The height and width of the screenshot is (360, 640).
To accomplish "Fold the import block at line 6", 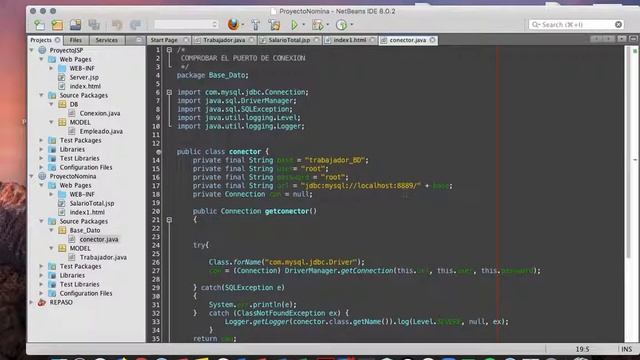I will coord(169,92).
